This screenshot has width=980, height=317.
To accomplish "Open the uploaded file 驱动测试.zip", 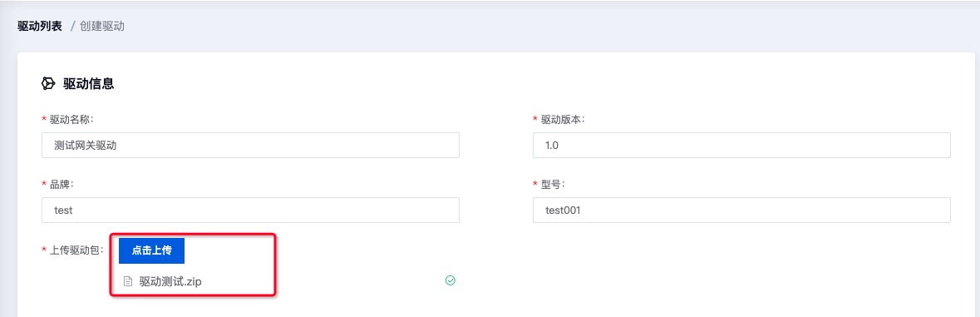I will tap(170, 281).
